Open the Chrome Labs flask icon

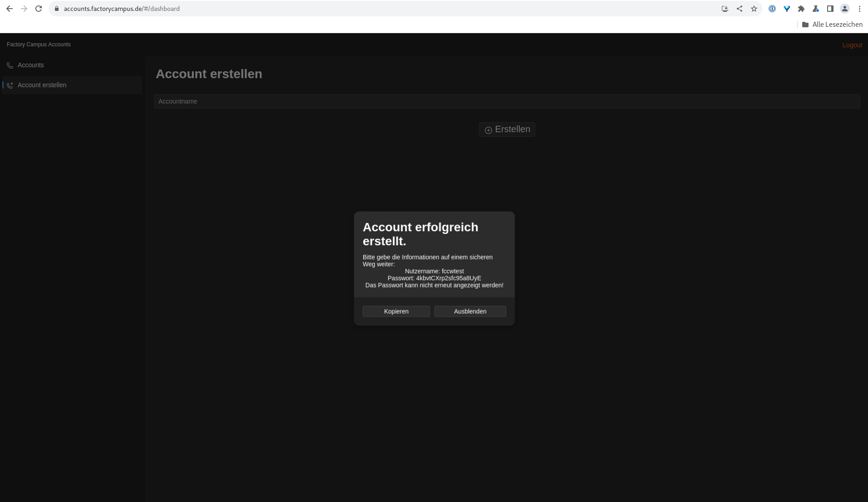tap(816, 9)
